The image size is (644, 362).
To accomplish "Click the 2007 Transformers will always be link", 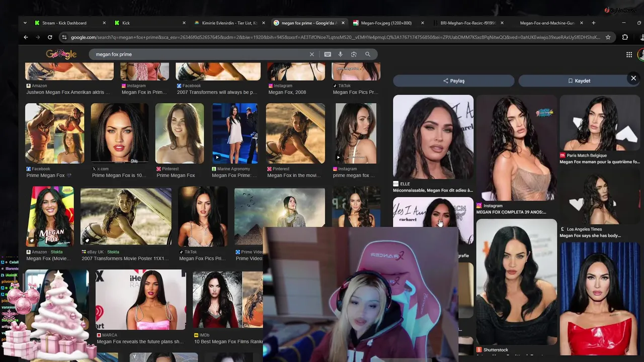I will pyautogui.click(x=217, y=92).
